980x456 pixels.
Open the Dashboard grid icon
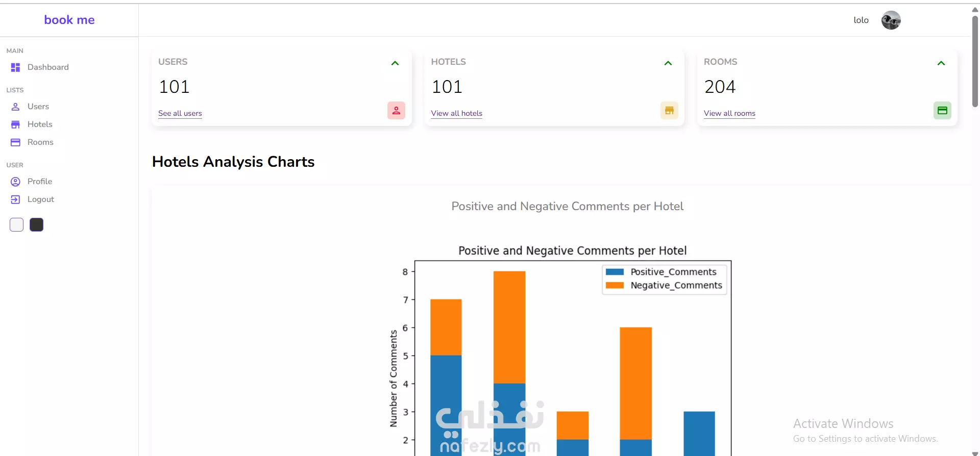coord(15,67)
